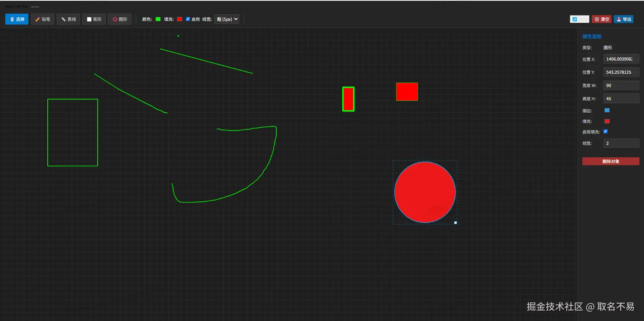This screenshot has width=644, height=321.
Task: Delete the selected shape with 删除对象
Action: [611, 161]
